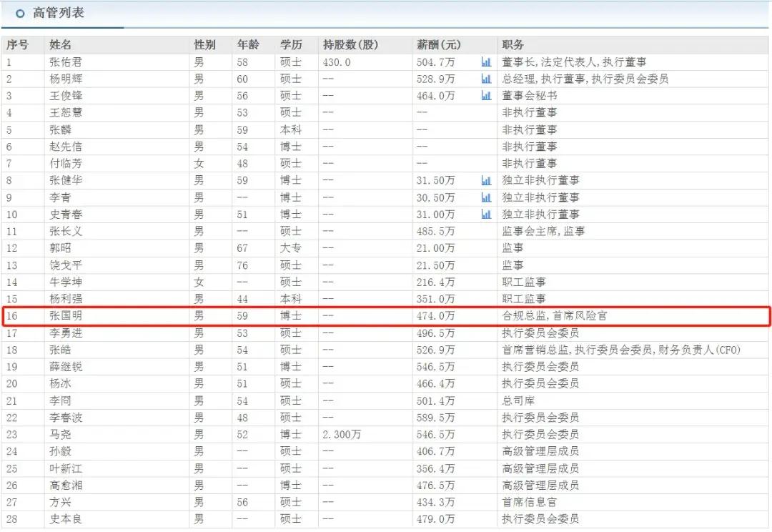Select 郭昭 from the executive list
Image resolution: width=772 pixels, height=532 pixels.
(57, 248)
